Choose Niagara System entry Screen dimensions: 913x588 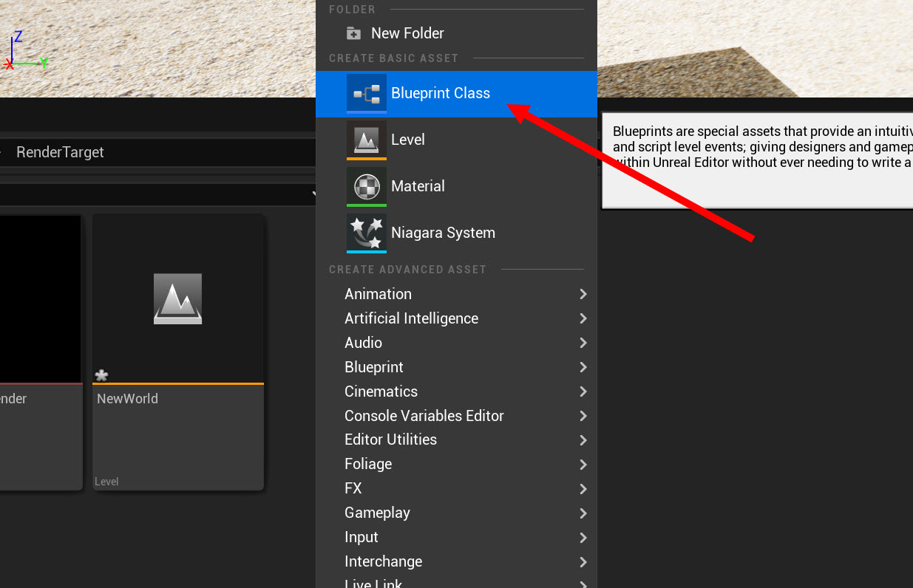click(x=456, y=233)
